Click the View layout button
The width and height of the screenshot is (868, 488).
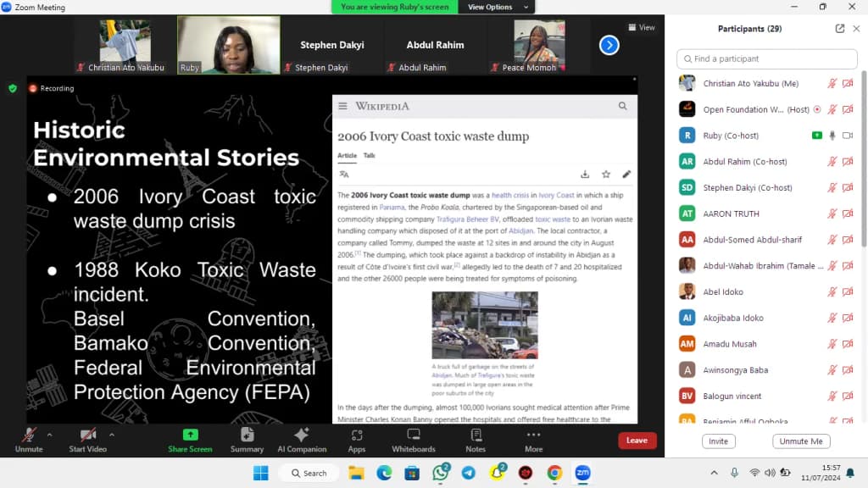coord(642,27)
